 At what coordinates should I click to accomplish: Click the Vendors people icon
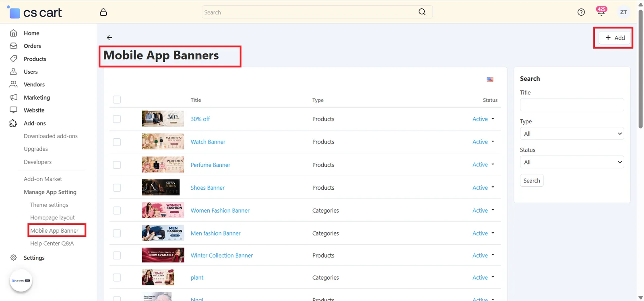13,84
